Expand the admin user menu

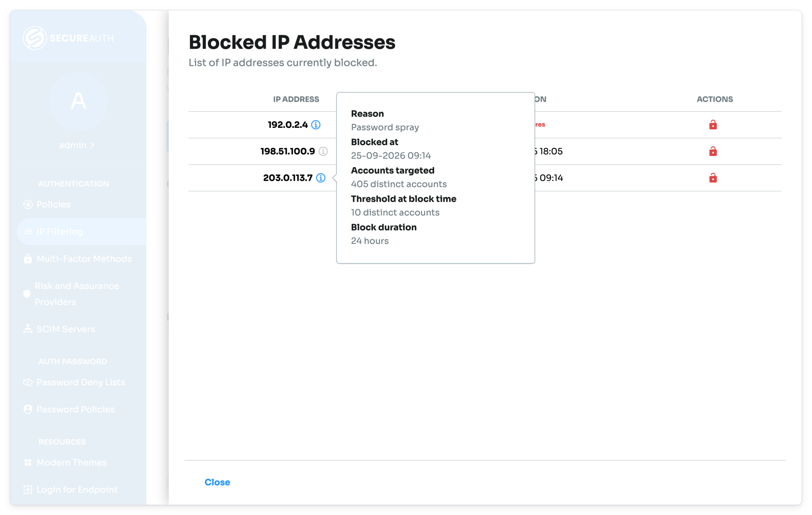click(x=76, y=145)
